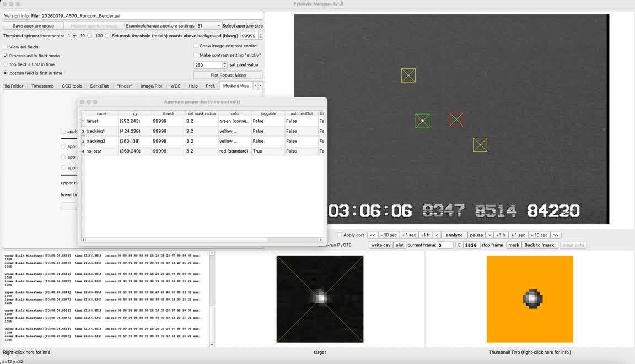Click the red no_star aperture marker
The height and width of the screenshot is (364, 635).
[456, 119]
